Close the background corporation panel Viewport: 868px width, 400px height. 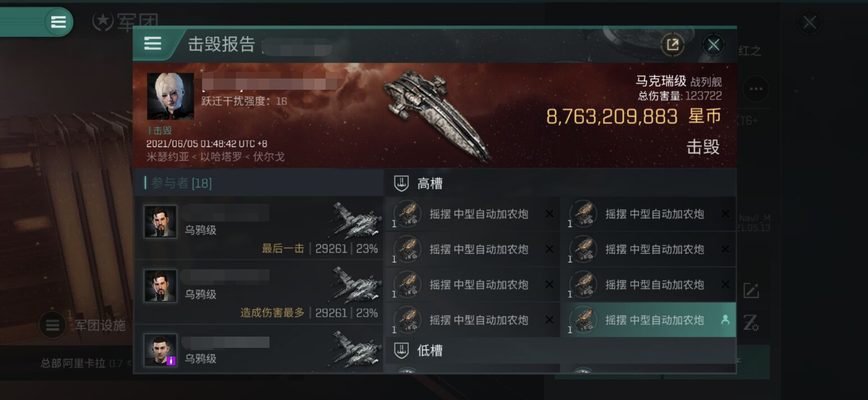pyautogui.click(x=809, y=23)
